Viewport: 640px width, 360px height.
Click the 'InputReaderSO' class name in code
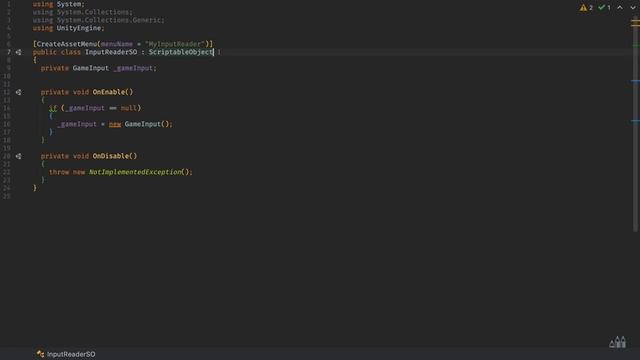click(111, 52)
